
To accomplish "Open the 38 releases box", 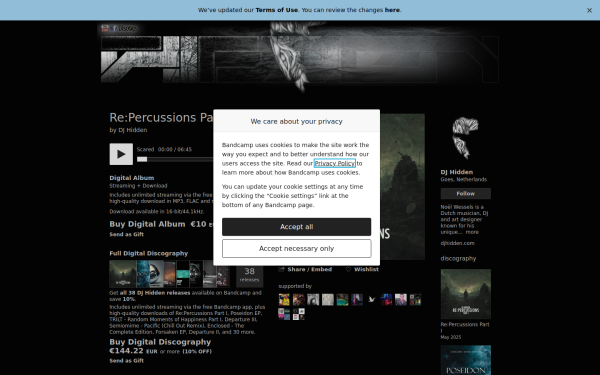I will pos(249,274).
